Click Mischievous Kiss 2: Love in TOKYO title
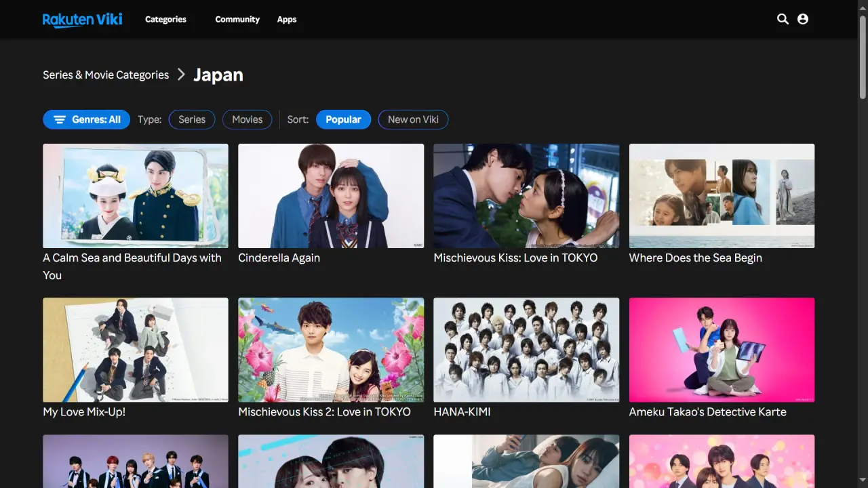 324,411
